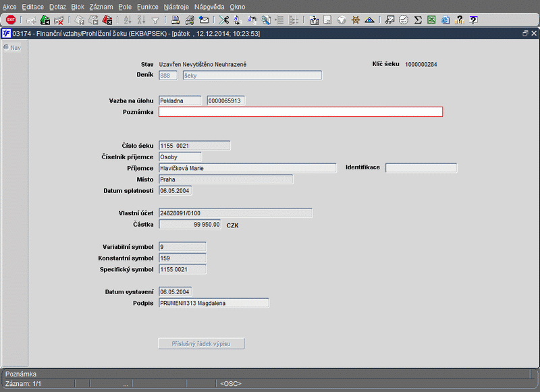Screen dimensions: 540x392
Task: Open the Editace menu
Action: pyautogui.click(x=32, y=7)
